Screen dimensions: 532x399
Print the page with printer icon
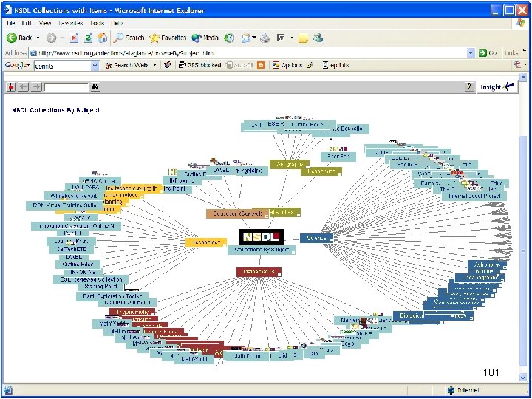(x=265, y=38)
